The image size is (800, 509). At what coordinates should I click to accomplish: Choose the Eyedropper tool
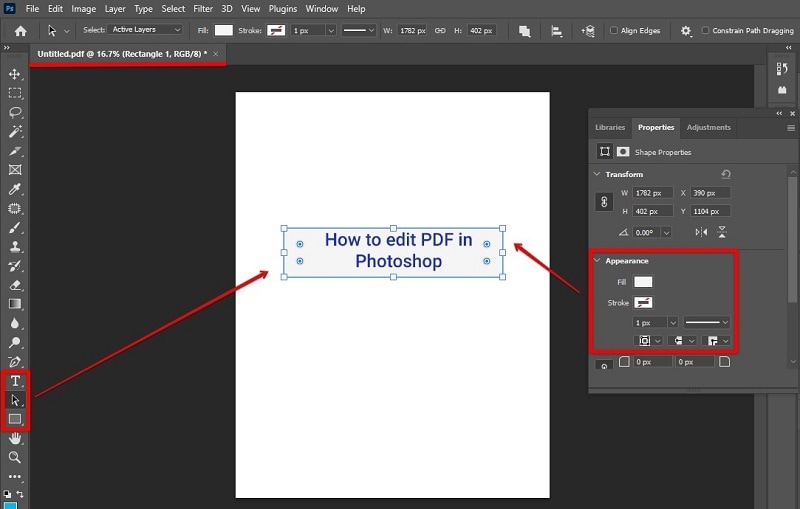click(15, 189)
